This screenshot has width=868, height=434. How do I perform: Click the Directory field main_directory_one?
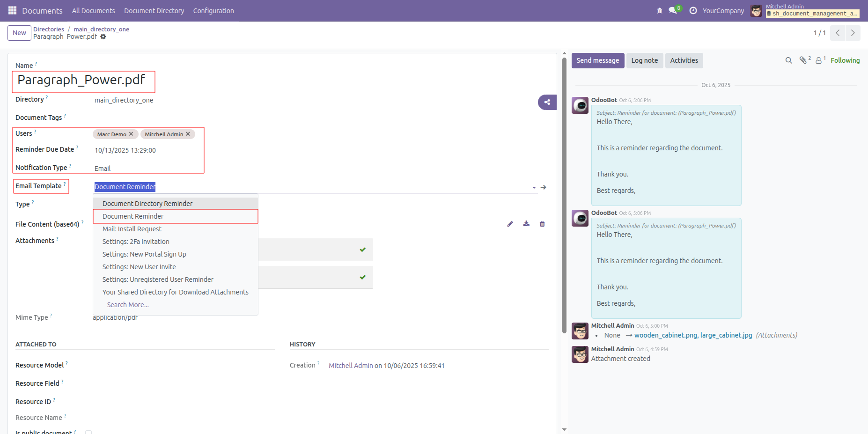click(x=124, y=100)
